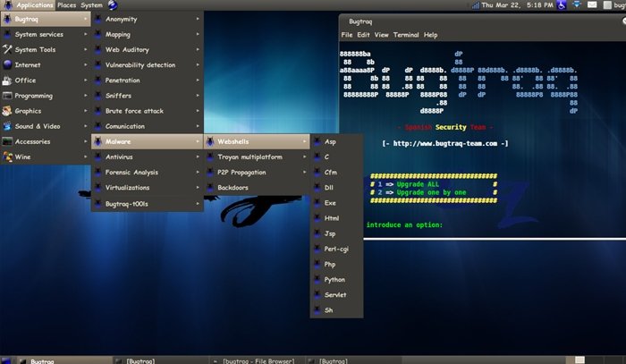Image resolution: width=626 pixels, height=364 pixels.
Task: Click the first Bugtraq taskbar button
Action: (x=64, y=360)
